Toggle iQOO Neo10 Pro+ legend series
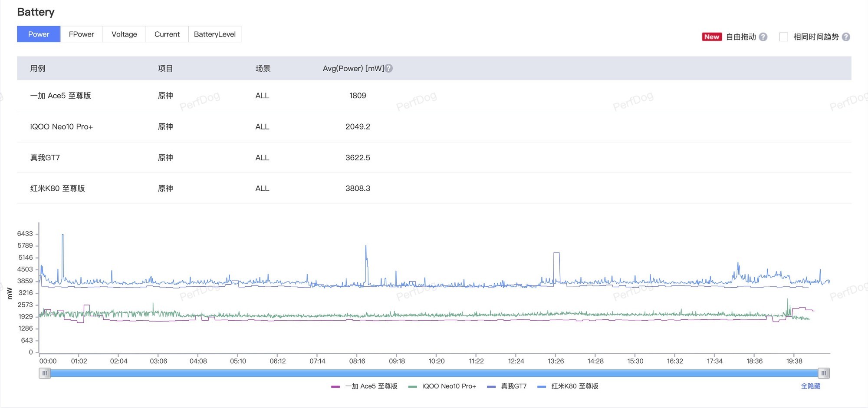Image resolution: width=868 pixels, height=408 pixels. [x=443, y=386]
